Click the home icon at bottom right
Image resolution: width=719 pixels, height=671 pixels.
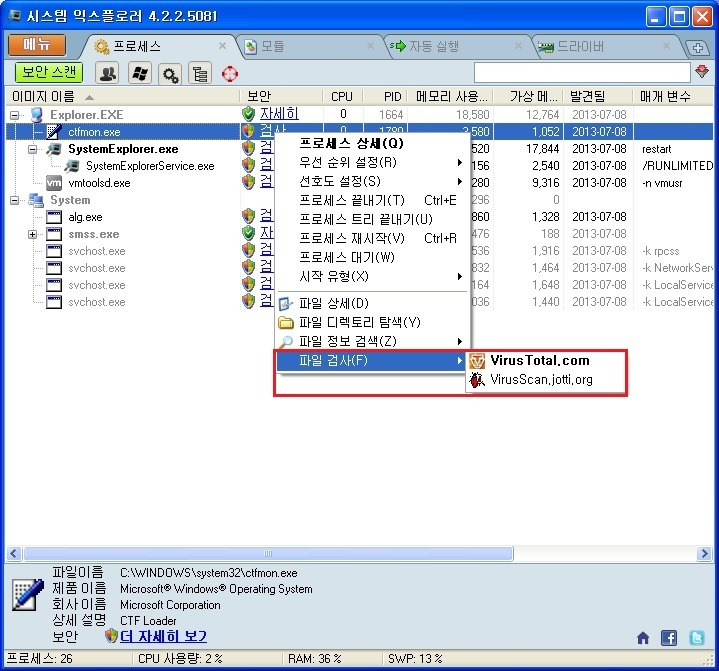point(643,638)
